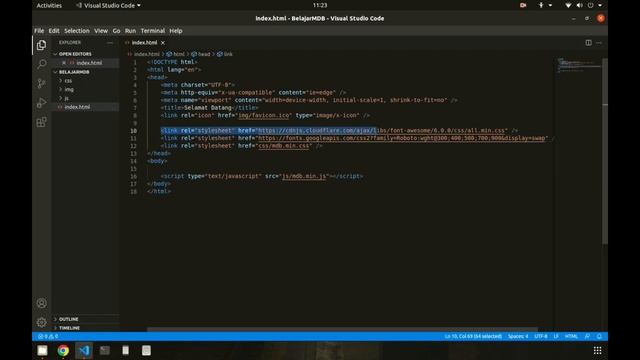Open the Edit menu

pos(54,31)
